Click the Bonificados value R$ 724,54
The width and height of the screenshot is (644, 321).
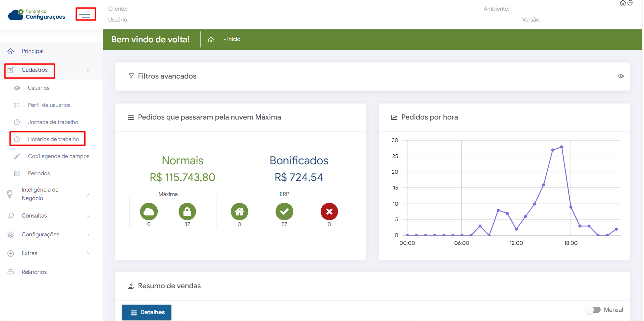[x=299, y=177]
